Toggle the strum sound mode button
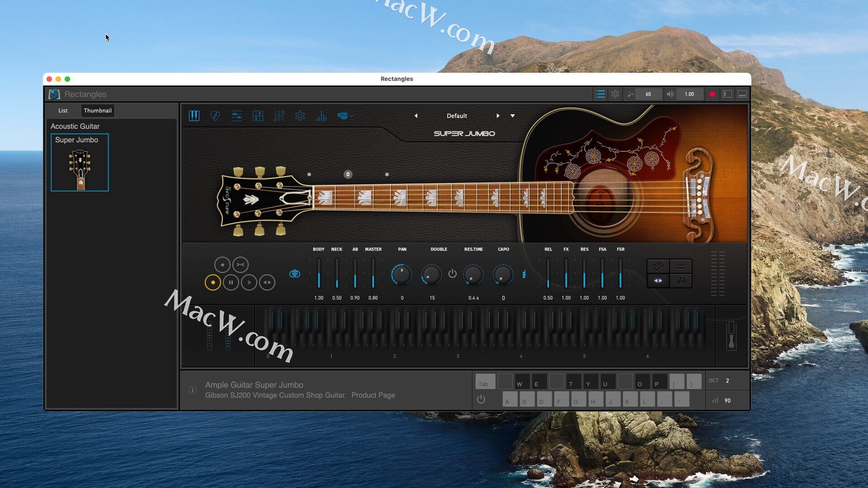 (x=681, y=281)
